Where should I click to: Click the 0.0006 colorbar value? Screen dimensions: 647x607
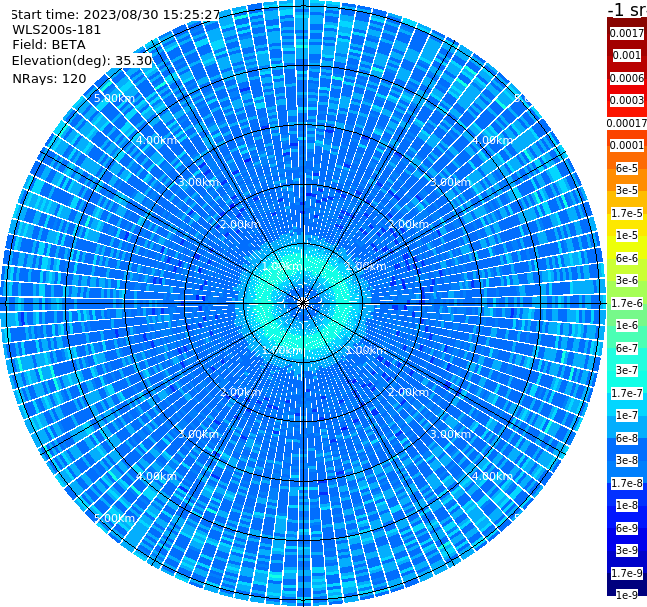pos(627,78)
